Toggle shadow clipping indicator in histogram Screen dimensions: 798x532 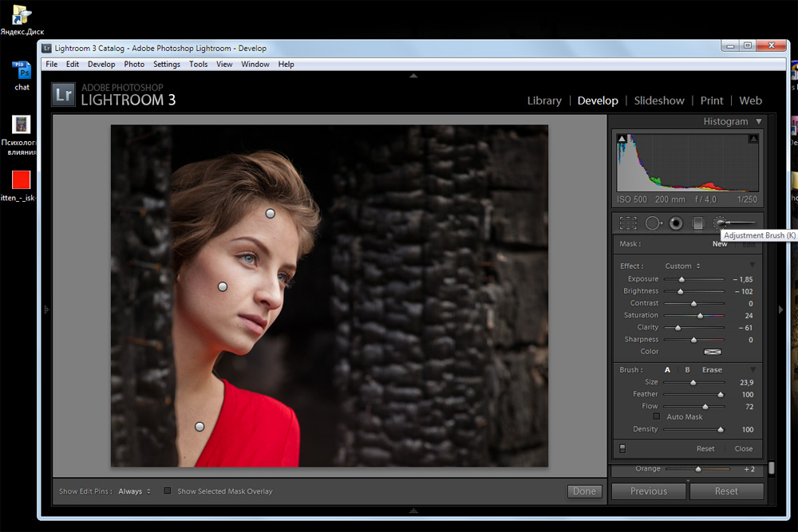click(622, 138)
